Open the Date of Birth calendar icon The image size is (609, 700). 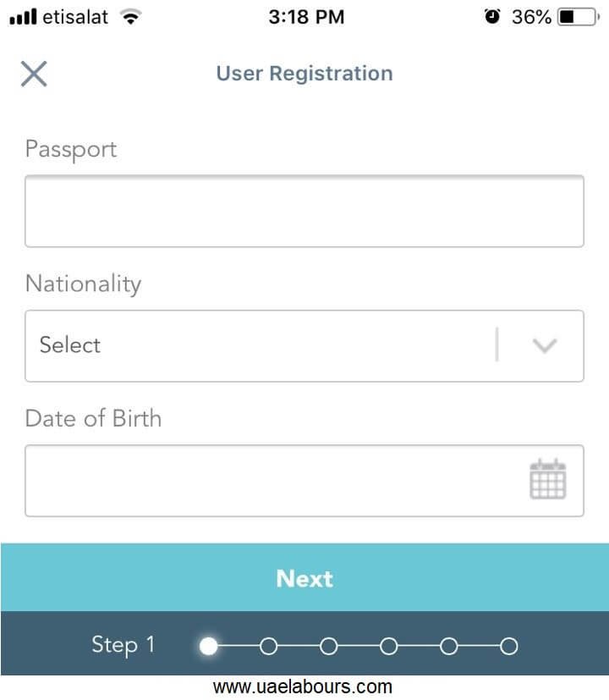548,479
